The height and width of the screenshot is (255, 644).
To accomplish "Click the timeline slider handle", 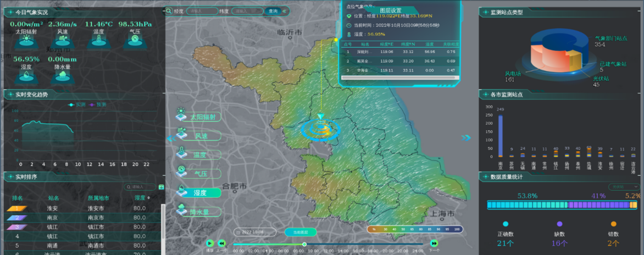I will [304, 244].
